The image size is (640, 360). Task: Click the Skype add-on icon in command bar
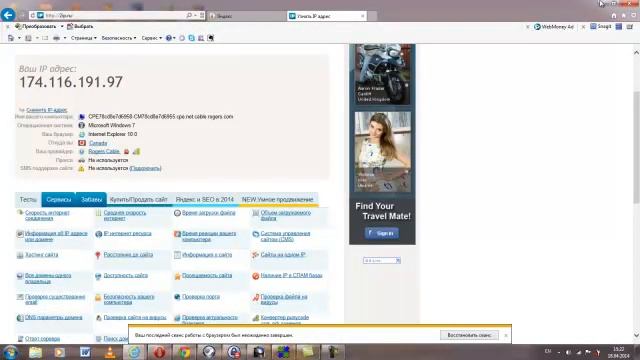191,38
